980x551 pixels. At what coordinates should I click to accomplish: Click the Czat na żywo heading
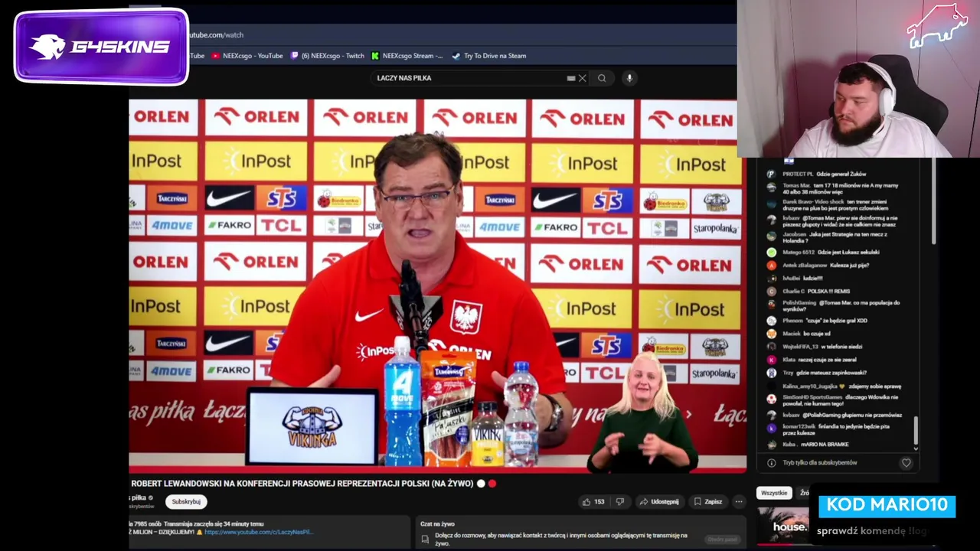pos(437,524)
